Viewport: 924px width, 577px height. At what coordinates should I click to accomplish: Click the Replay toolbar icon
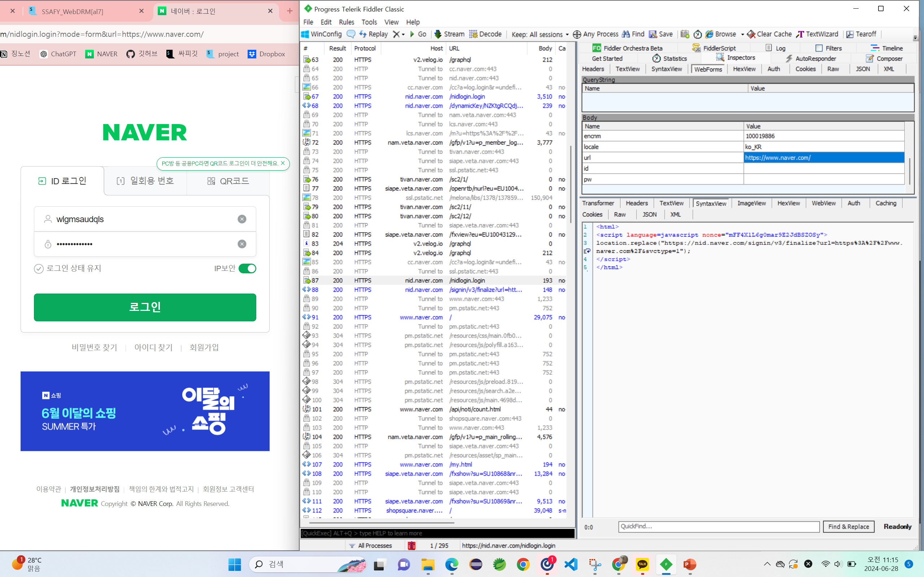(363, 34)
